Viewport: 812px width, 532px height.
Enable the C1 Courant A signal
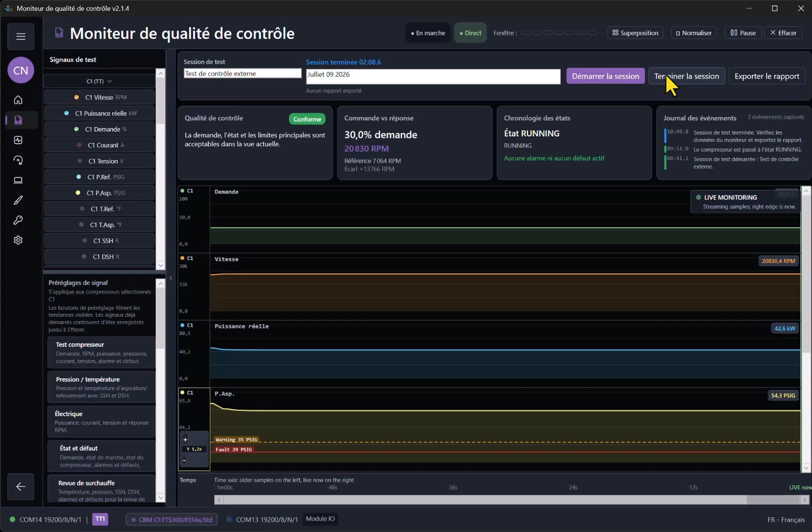tap(100, 145)
